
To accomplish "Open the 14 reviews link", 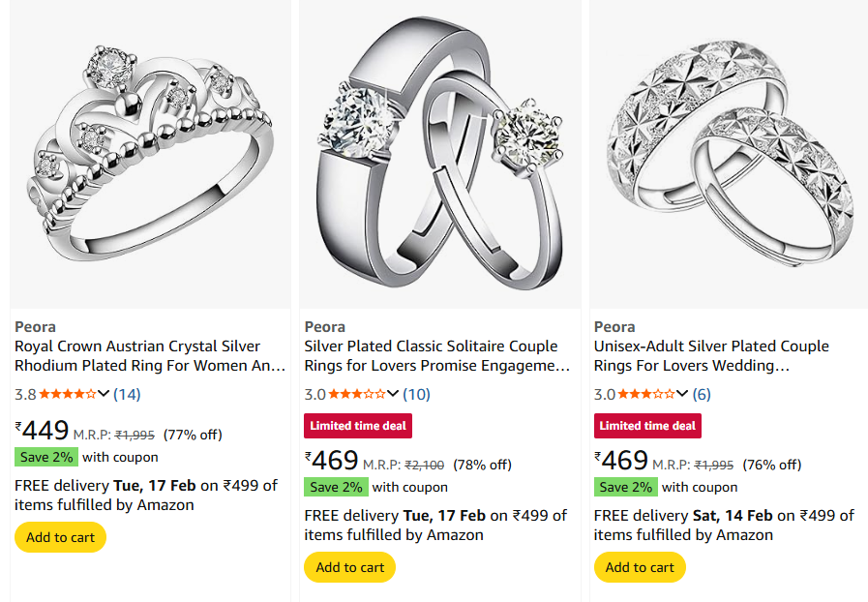I will coord(127,394).
